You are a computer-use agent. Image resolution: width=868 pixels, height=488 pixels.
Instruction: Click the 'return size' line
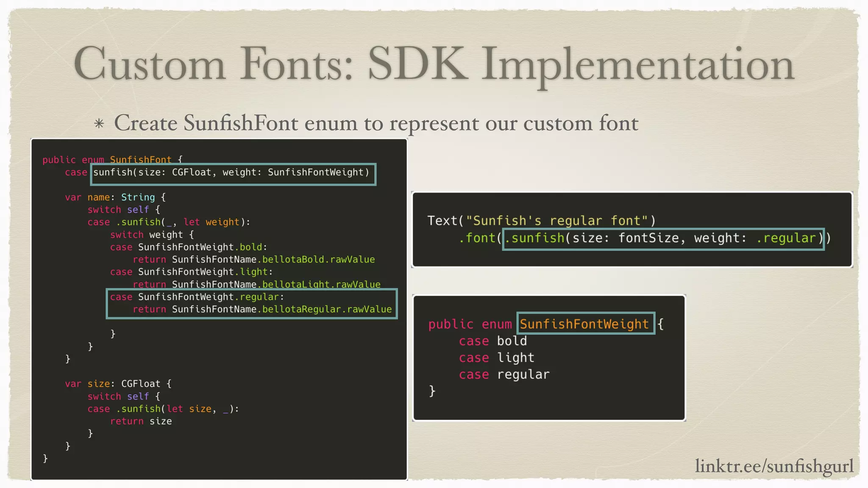tap(141, 421)
